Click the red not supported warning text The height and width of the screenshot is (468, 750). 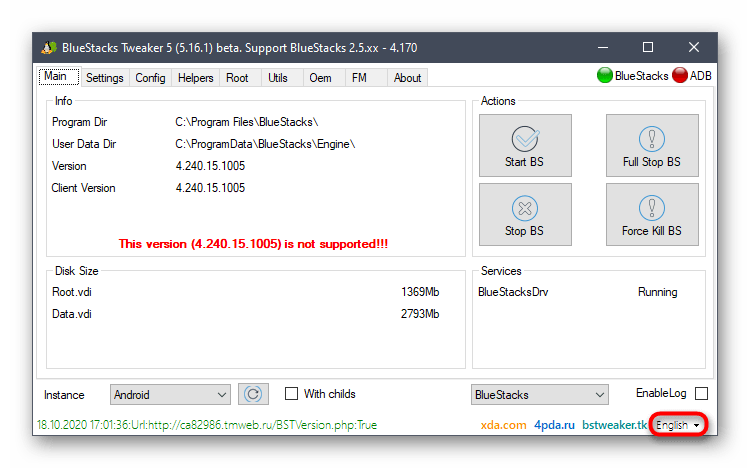pyautogui.click(x=254, y=244)
